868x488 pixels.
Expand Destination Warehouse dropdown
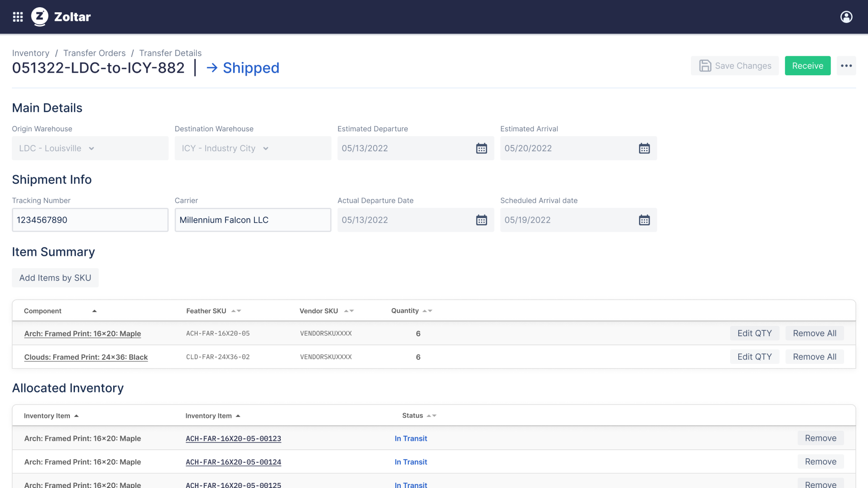pyautogui.click(x=253, y=148)
